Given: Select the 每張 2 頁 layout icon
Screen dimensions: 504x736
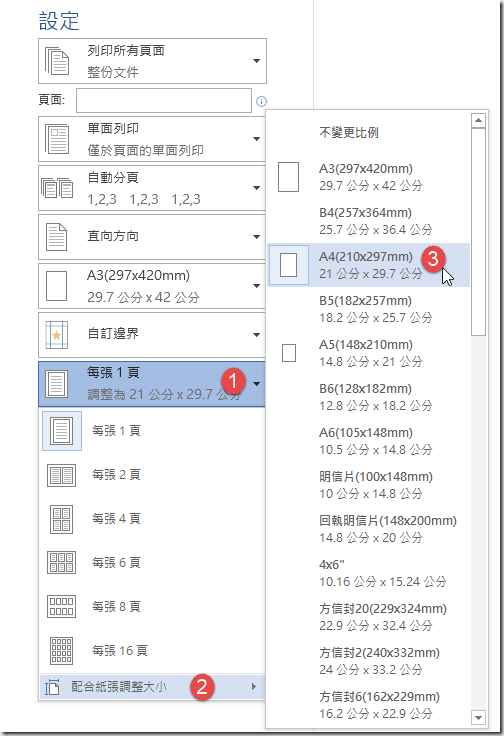Looking at the screenshot, I should (x=61, y=475).
